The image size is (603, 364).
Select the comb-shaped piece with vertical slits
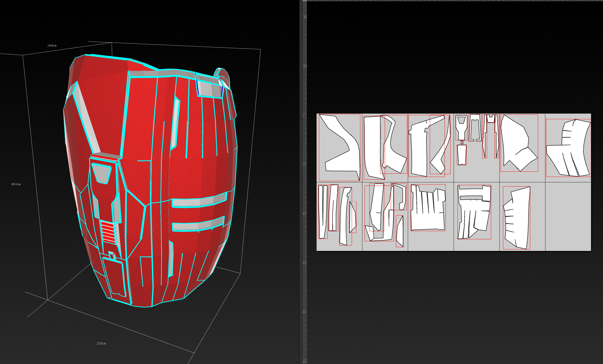click(x=428, y=207)
